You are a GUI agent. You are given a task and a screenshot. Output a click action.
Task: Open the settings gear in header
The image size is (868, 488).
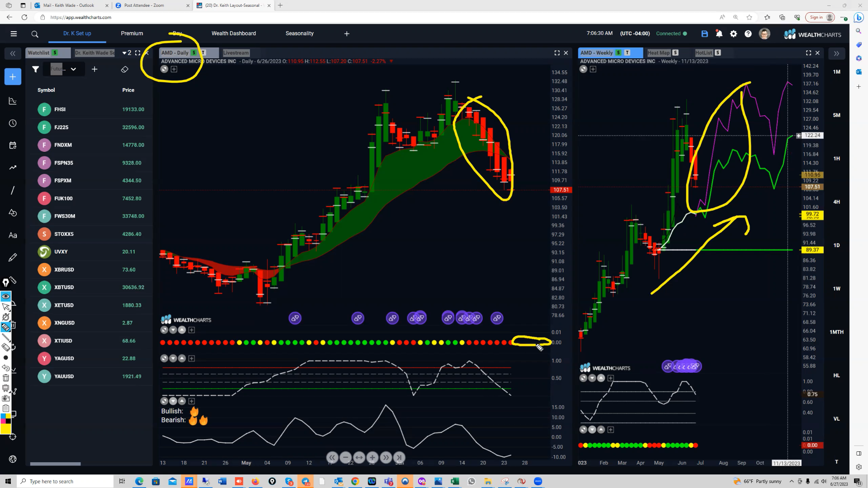[734, 34]
